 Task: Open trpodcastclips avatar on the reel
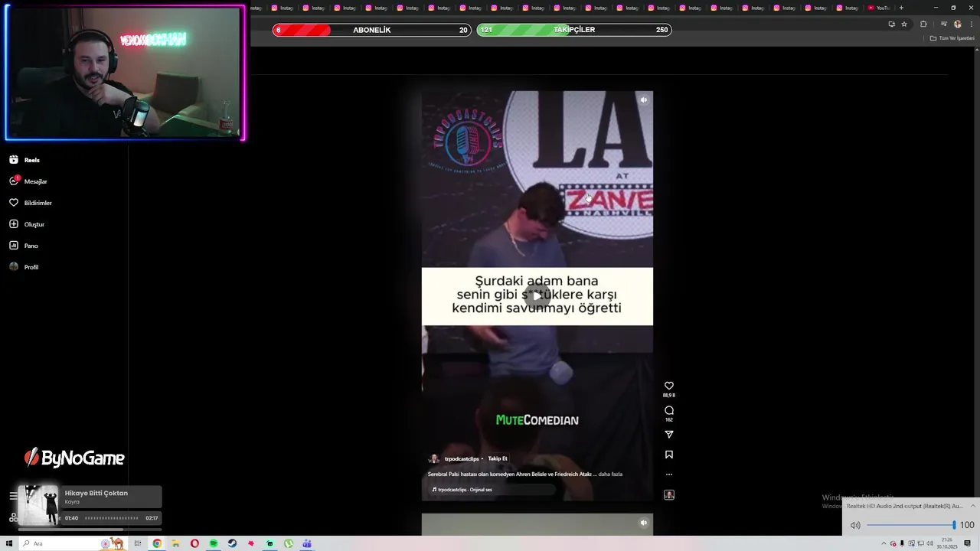click(433, 458)
